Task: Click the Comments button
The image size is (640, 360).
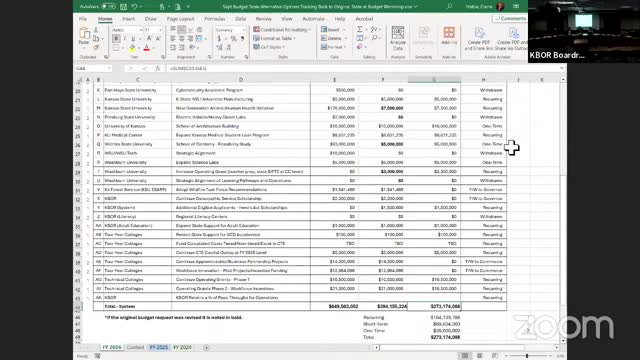Action: coord(510,19)
